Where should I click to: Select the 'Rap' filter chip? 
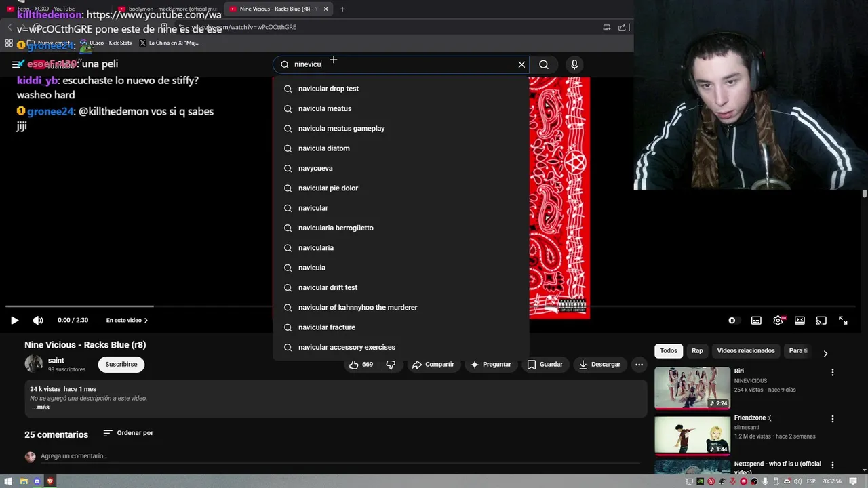click(x=697, y=351)
